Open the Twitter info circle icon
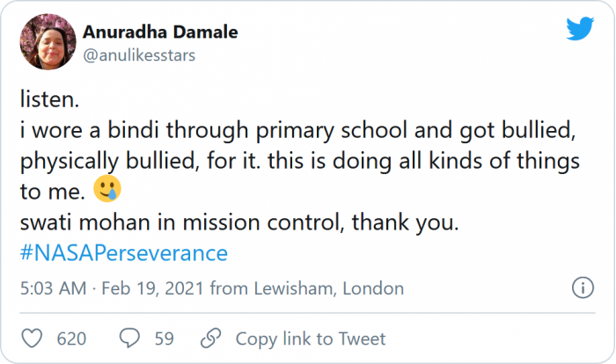This screenshot has height=364, width=616. [582, 288]
